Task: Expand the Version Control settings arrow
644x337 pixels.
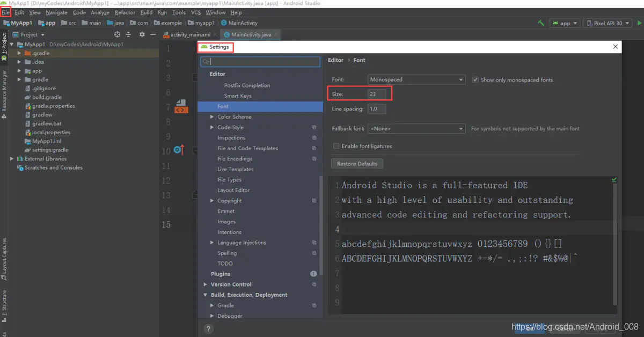Action: pyautogui.click(x=206, y=284)
